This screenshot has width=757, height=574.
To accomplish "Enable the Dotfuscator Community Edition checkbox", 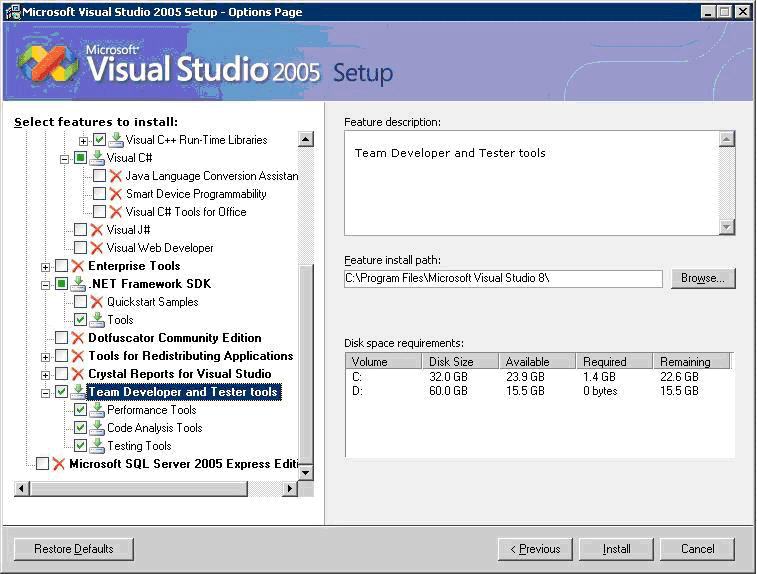I will tap(62, 338).
